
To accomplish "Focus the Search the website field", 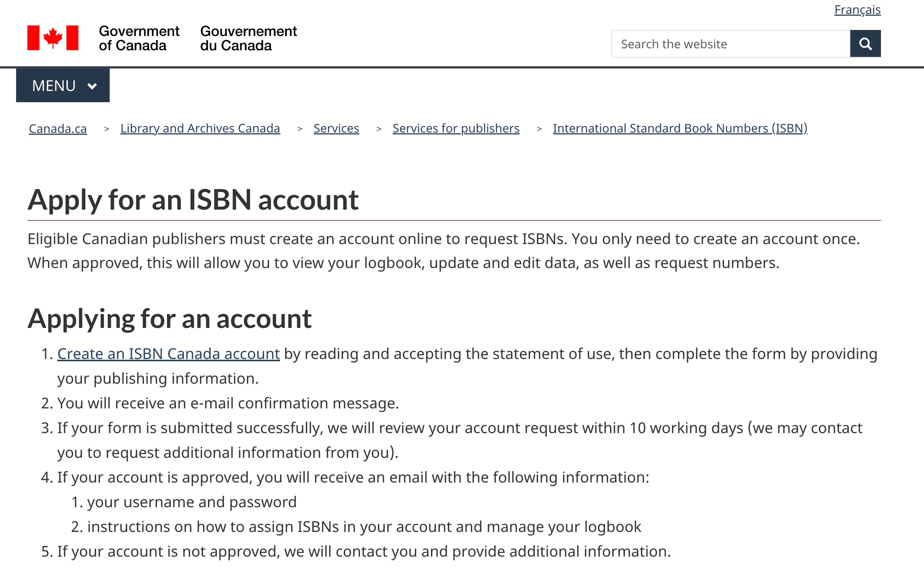I will 730,44.
